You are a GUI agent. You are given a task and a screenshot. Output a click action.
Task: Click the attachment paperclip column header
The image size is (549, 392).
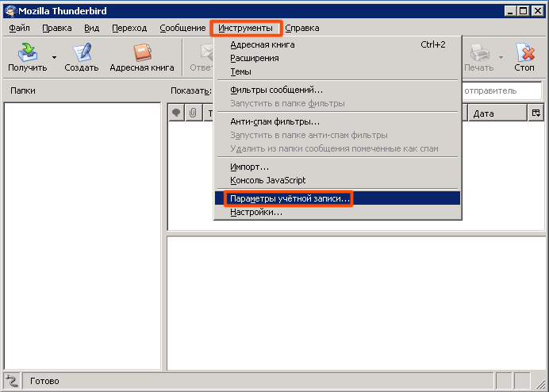pyautogui.click(x=193, y=113)
